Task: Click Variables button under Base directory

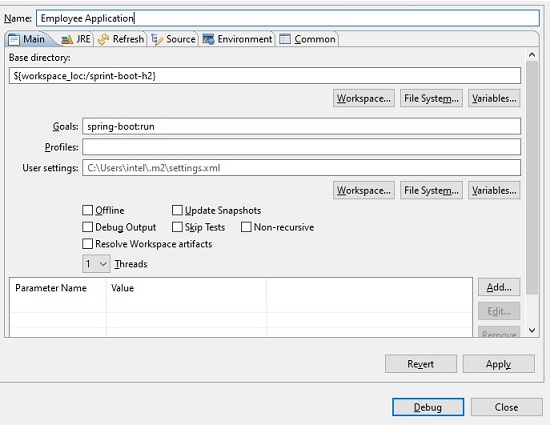Action: coord(494,99)
